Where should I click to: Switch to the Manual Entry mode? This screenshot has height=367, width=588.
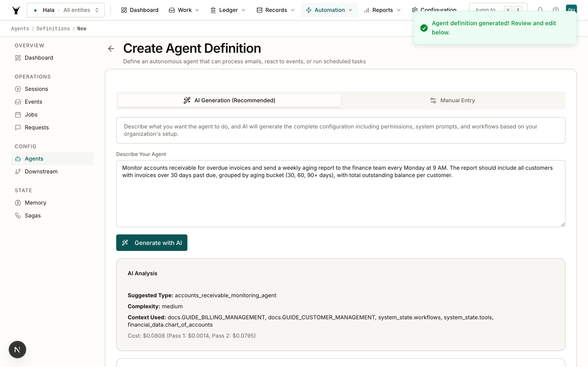point(453,100)
